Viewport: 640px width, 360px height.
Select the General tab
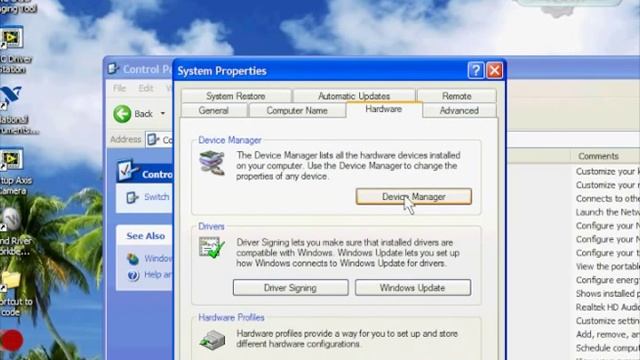pos(213,111)
